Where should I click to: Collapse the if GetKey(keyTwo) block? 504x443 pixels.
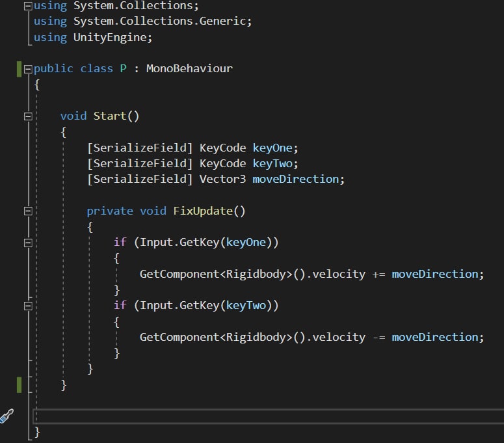coord(28,306)
